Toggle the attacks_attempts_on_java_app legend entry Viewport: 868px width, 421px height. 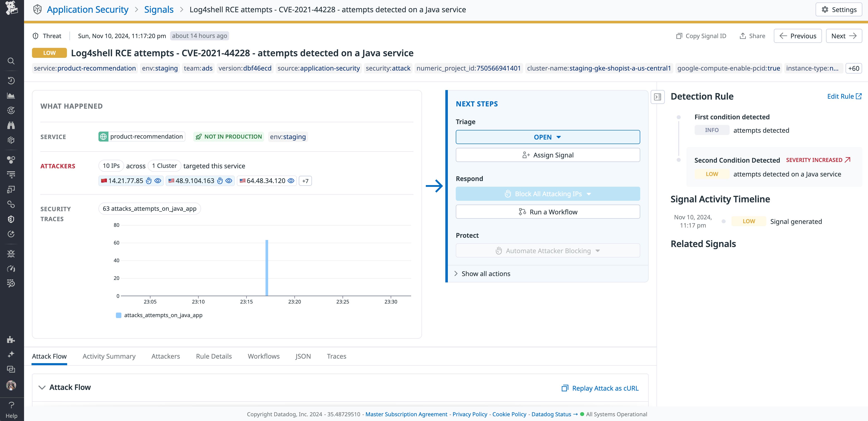click(x=159, y=315)
